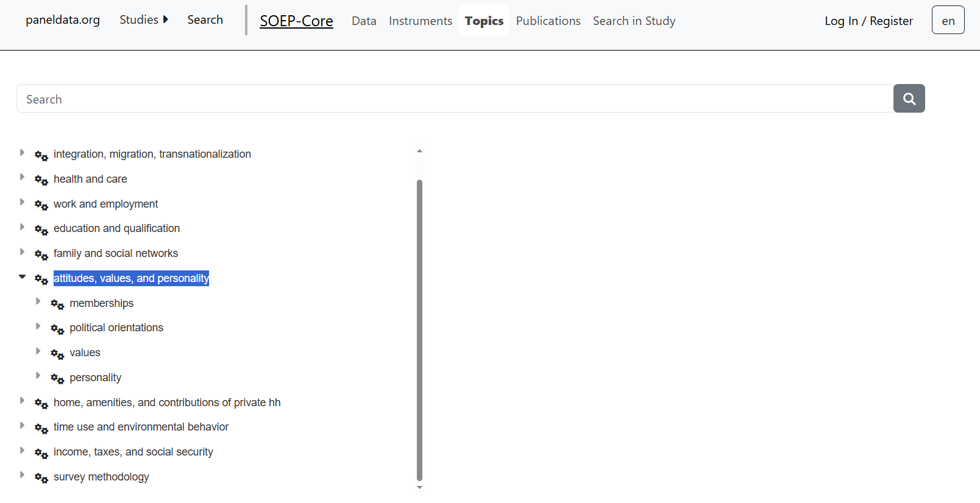Click the scrollbar down arrow
The height and width of the screenshot is (503, 980).
(419, 487)
